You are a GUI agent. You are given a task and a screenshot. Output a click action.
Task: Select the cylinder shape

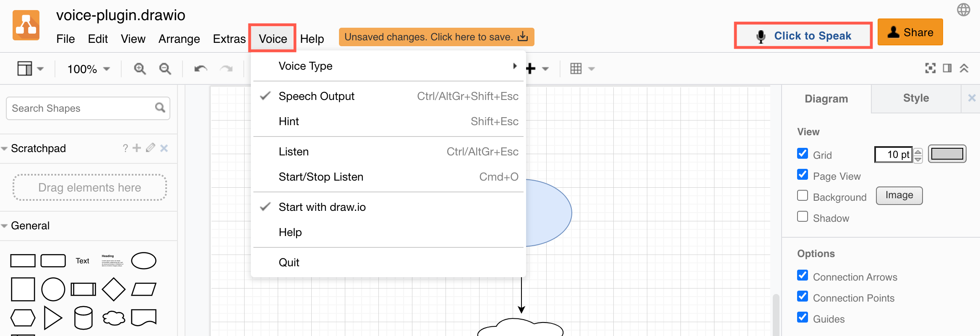(83, 318)
